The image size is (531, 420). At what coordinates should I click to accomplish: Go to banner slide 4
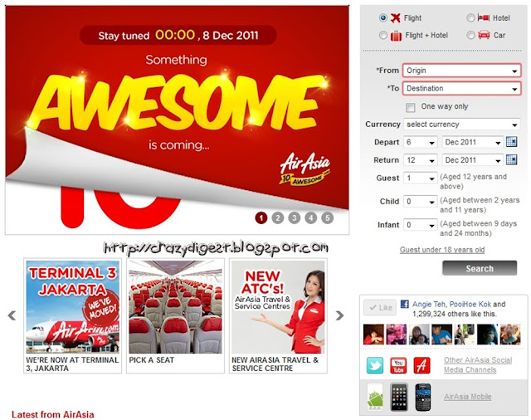pos(311,217)
